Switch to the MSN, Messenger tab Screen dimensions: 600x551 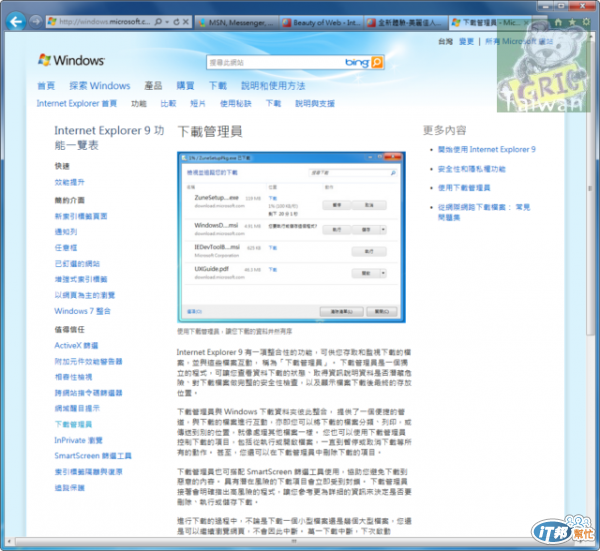point(237,23)
